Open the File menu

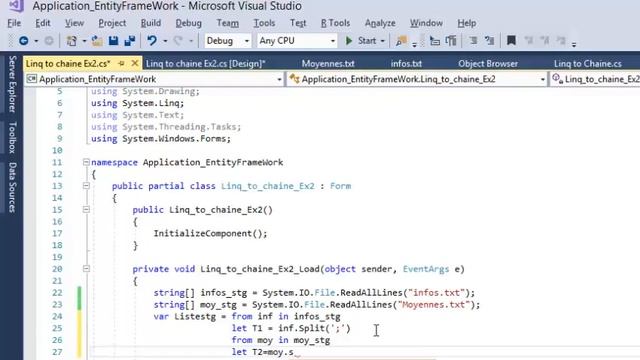(14, 23)
